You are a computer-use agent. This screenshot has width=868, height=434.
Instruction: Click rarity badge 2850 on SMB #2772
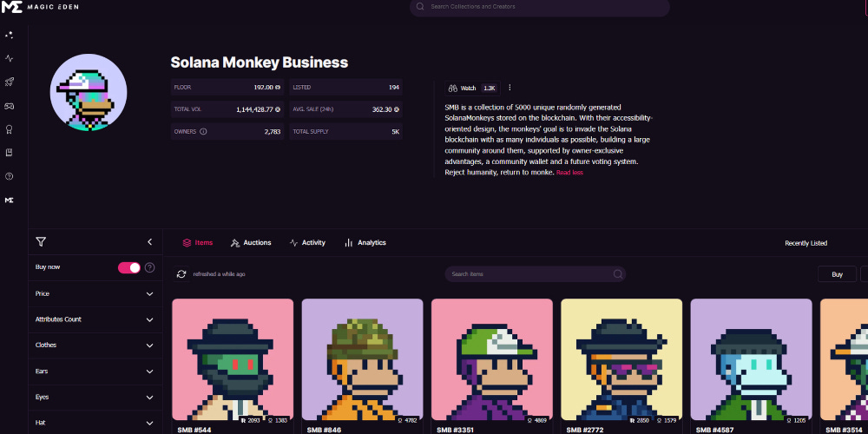[x=640, y=420]
